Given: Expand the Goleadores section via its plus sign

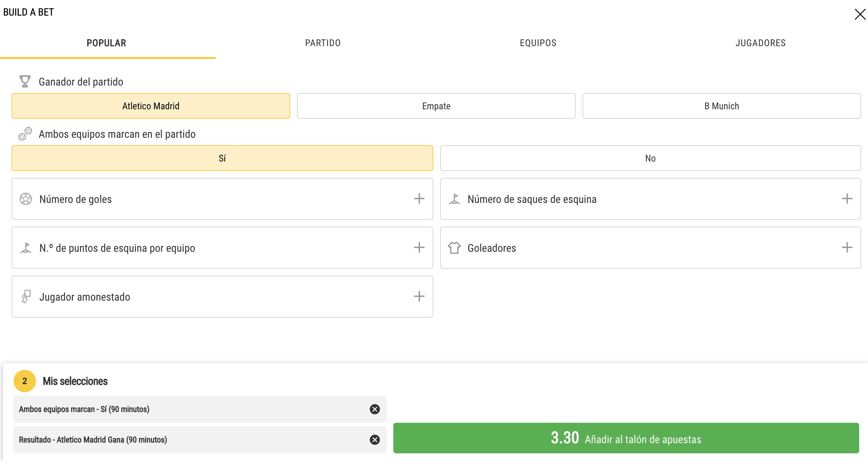Looking at the screenshot, I should click(847, 248).
